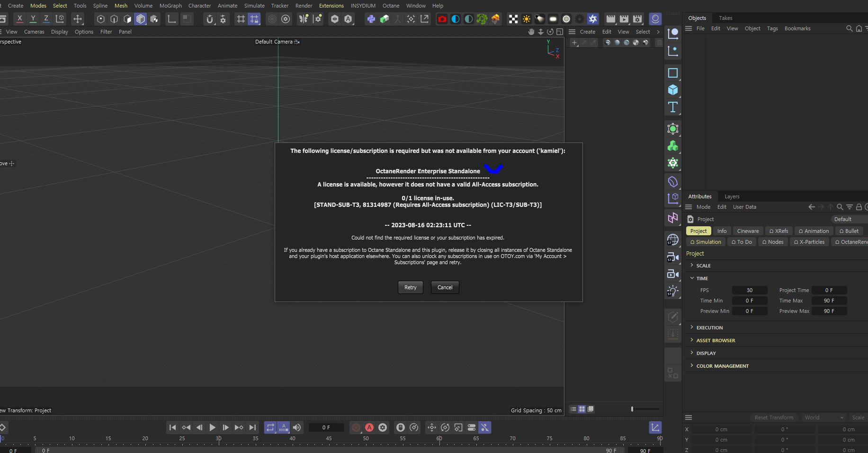Click Cancel in the license dialog
The image size is (868, 453).
[x=445, y=287]
